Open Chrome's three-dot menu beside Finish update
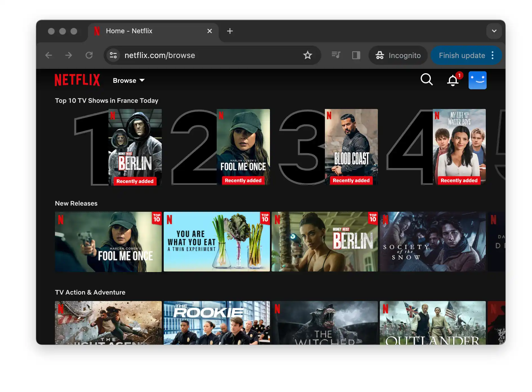The height and width of the screenshot is (392, 532). 492,55
